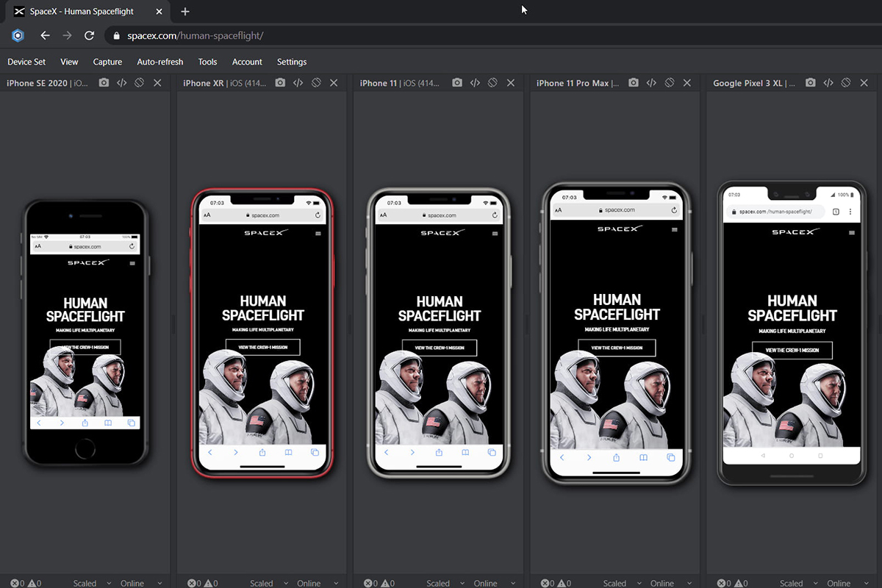Open the Online network dropdown for iPhone XR
882x588 pixels.
tap(316, 583)
